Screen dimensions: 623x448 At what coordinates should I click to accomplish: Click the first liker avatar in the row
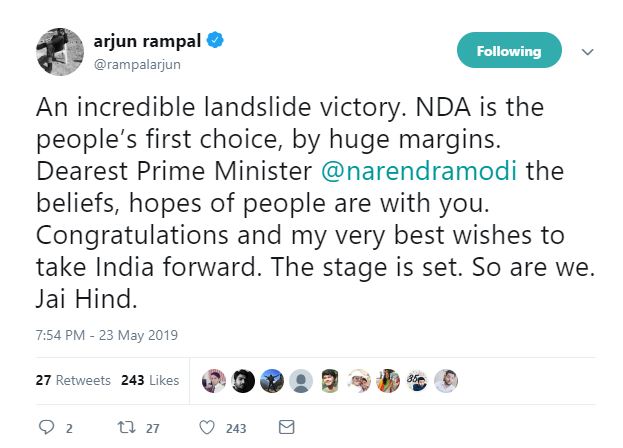coord(214,380)
